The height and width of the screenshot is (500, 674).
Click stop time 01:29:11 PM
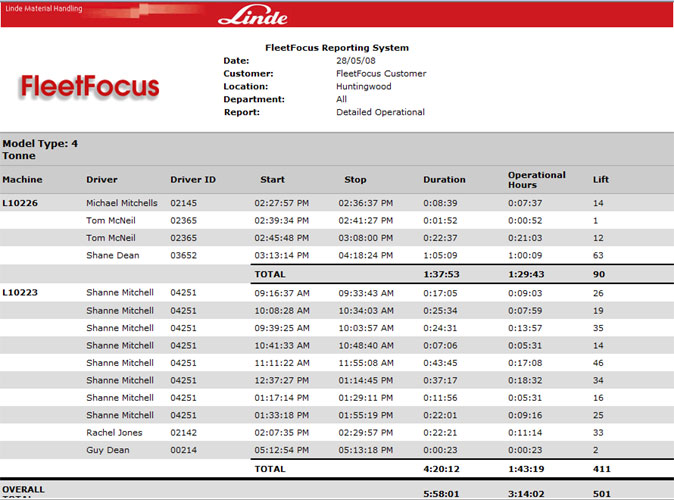pyautogui.click(x=365, y=398)
